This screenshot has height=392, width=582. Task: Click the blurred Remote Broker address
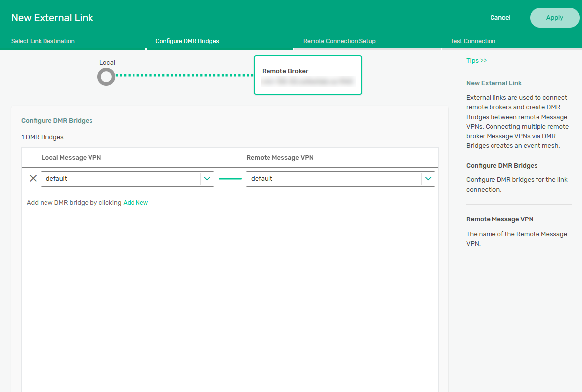pos(308,81)
